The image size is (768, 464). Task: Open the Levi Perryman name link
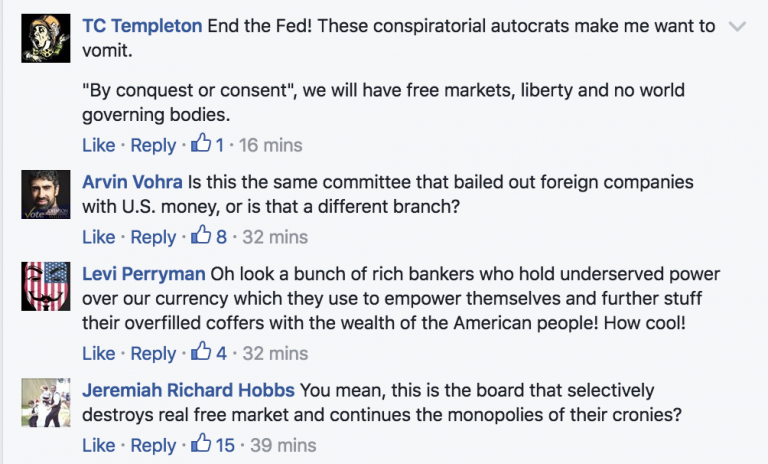point(143,274)
